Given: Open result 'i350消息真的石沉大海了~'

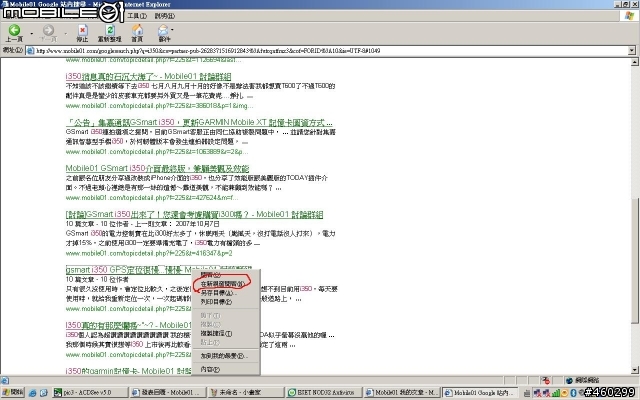Looking at the screenshot, I should click(148, 76).
